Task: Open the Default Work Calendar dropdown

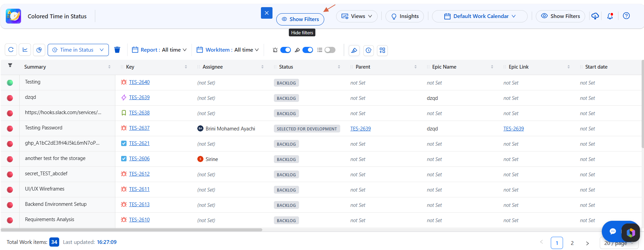Action: click(x=480, y=16)
